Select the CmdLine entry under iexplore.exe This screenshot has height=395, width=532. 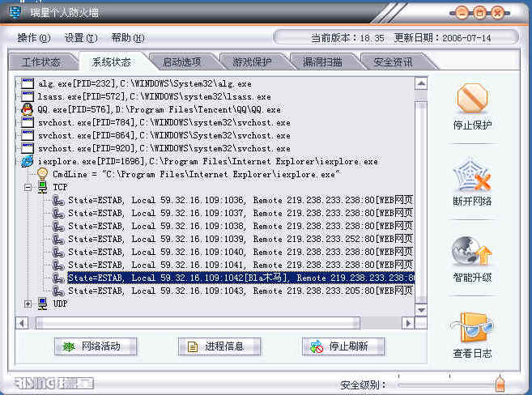coord(196,174)
